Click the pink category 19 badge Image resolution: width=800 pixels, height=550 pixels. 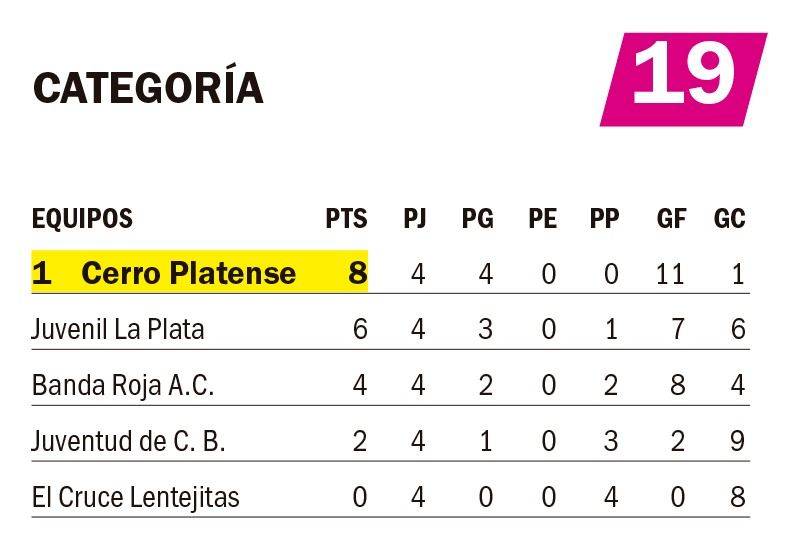tap(684, 79)
